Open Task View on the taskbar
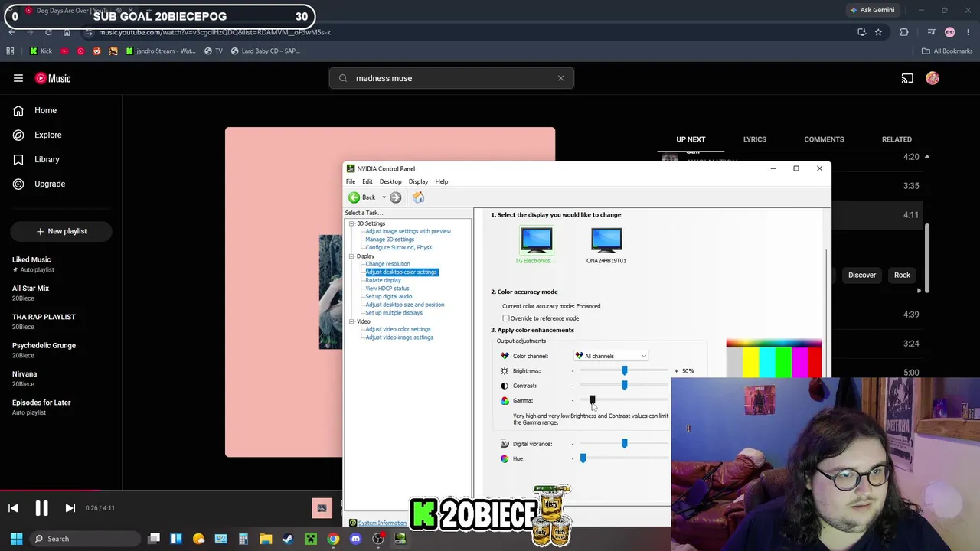980x551 pixels. coord(154,539)
